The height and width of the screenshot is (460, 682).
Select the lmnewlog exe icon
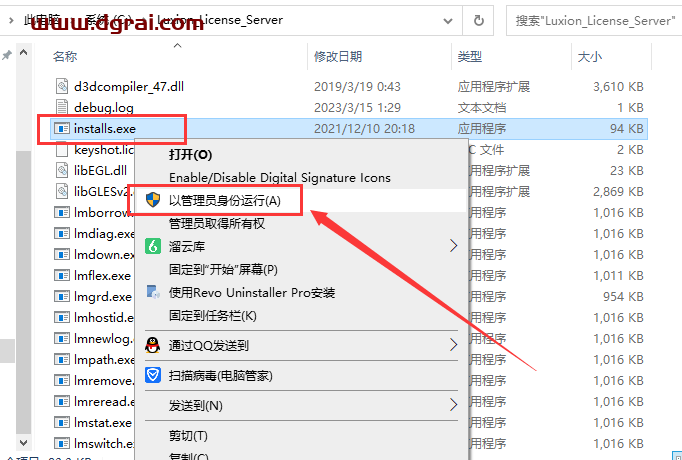tap(62, 338)
